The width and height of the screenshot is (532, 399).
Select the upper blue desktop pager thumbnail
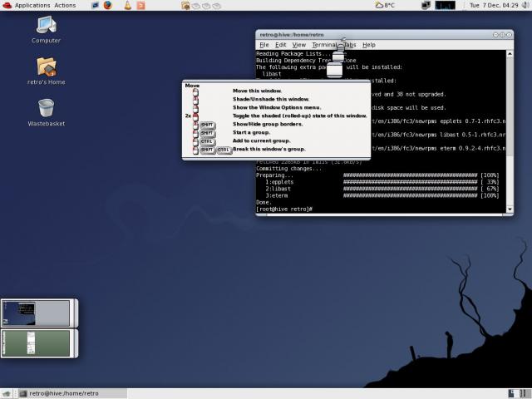click(36, 313)
